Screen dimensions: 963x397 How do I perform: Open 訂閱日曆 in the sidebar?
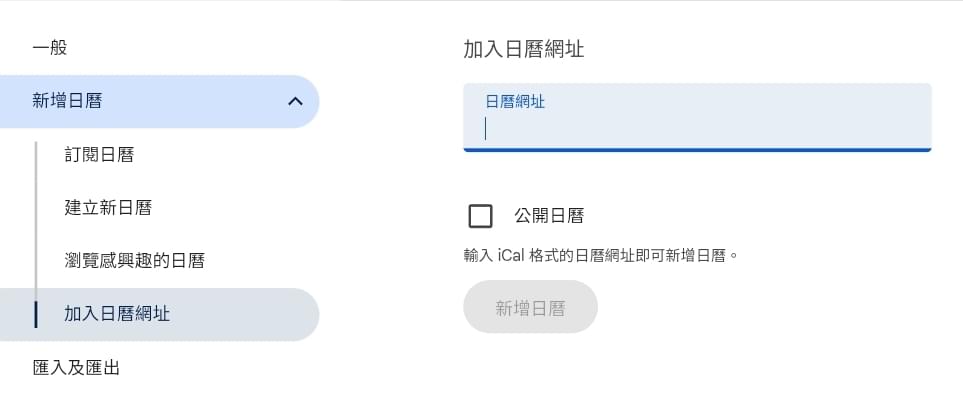point(99,155)
